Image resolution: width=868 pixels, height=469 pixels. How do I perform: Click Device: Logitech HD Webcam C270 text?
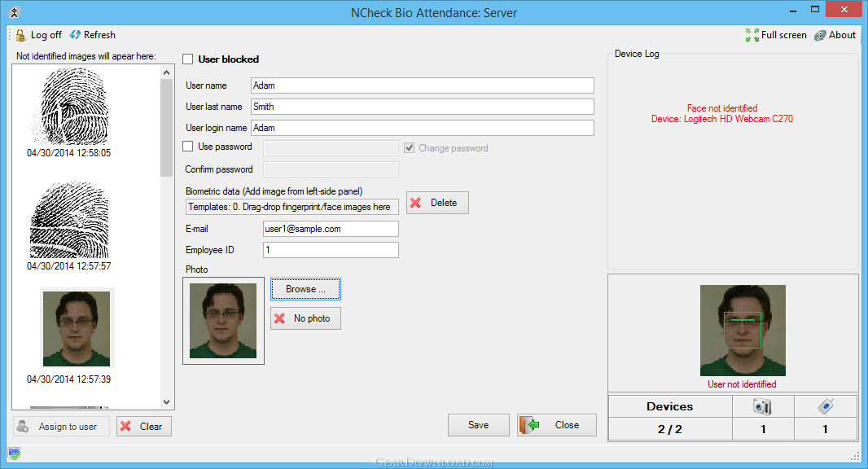pyautogui.click(x=722, y=119)
